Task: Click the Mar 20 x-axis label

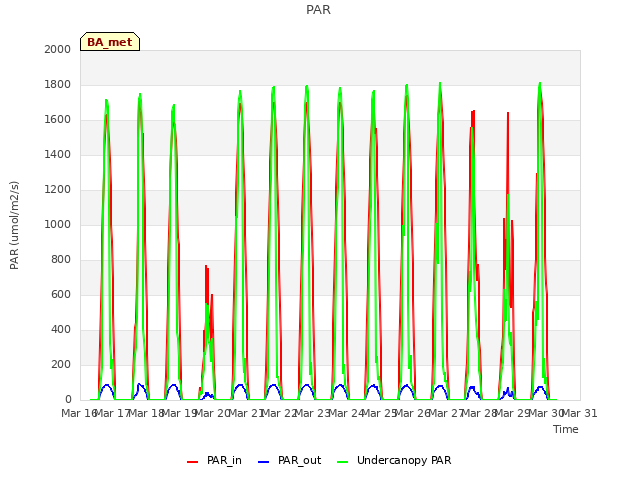Action: 213,413
